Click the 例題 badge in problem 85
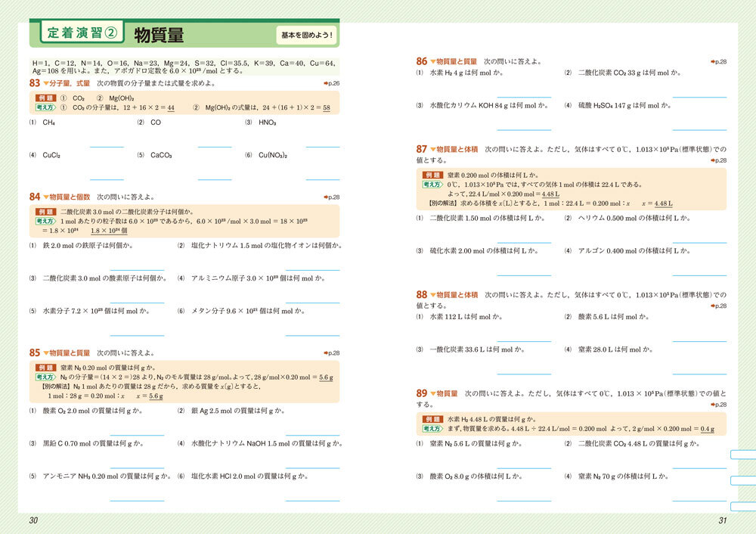Viewport: 756px width, 534px height. point(46,367)
